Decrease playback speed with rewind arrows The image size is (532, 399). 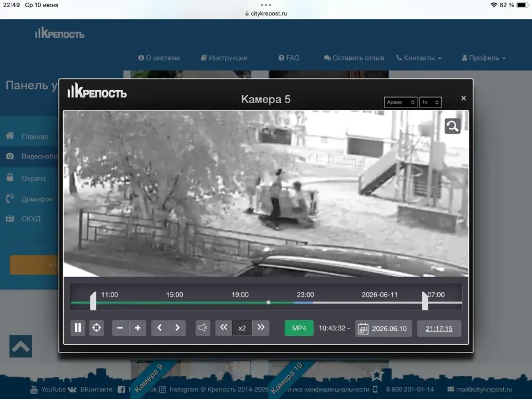tap(223, 328)
